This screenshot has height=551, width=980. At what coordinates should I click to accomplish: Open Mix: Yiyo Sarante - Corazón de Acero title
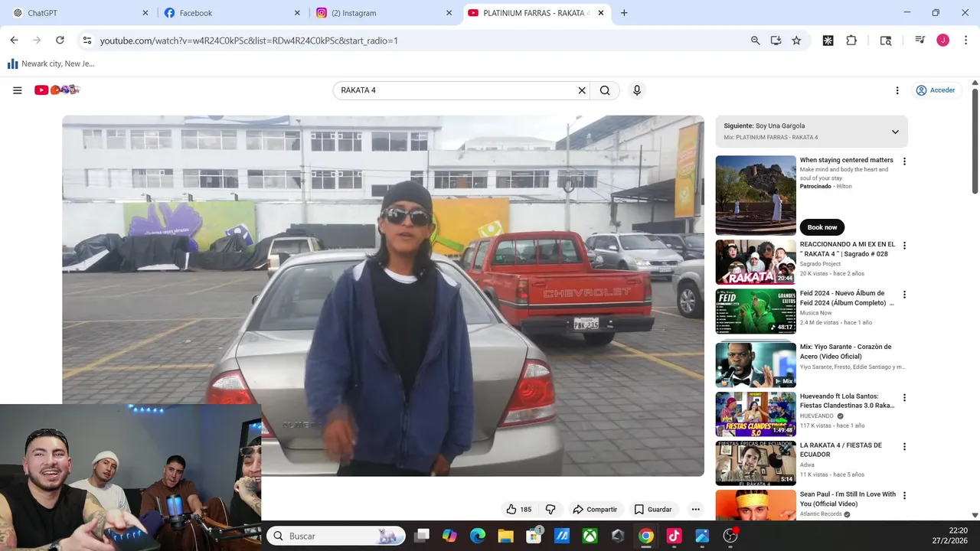point(846,351)
